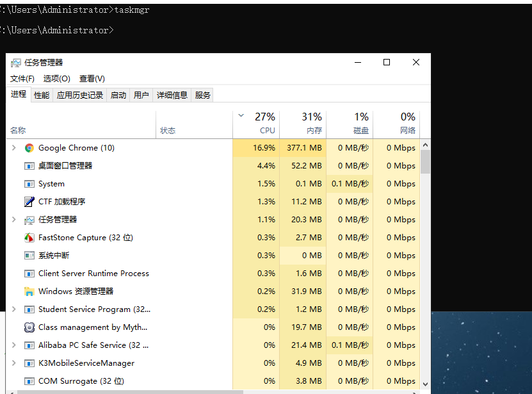Sort by the 磁盘 column header
The image size is (532, 394).
350,125
